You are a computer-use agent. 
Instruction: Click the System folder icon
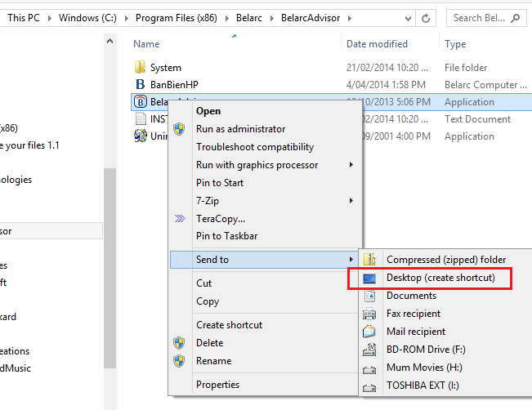[x=140, y=67]
